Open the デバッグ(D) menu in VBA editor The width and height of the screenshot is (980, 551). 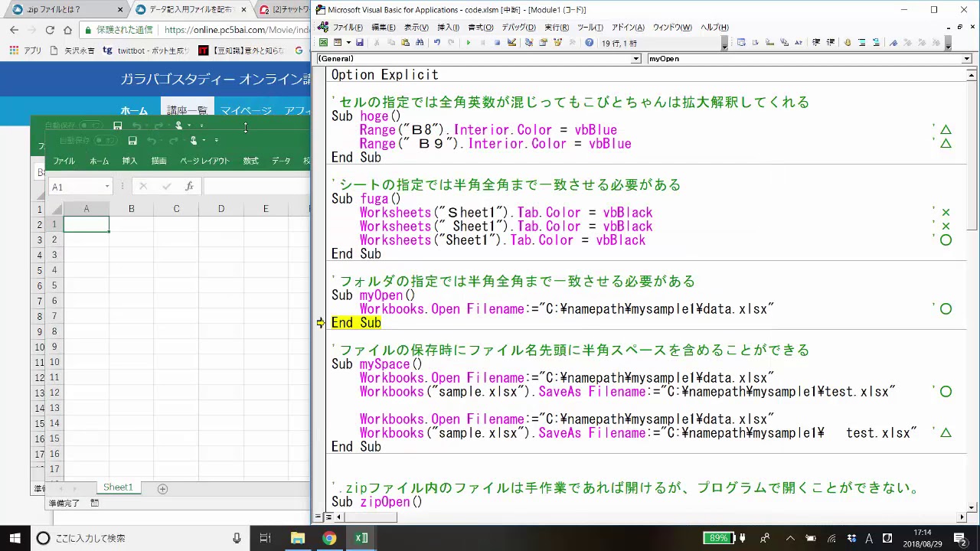[518, 28]
